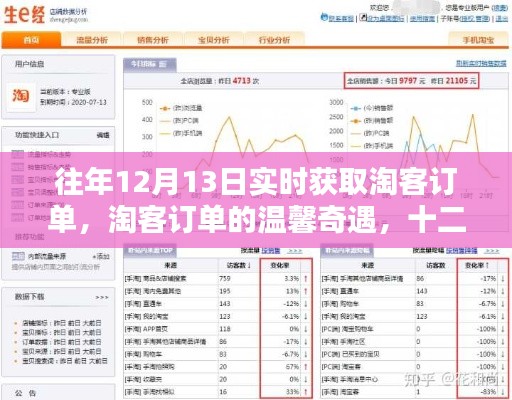The image size is (512, 400).
Task: Click 按销售 link above left table
Action: [271, 251]
